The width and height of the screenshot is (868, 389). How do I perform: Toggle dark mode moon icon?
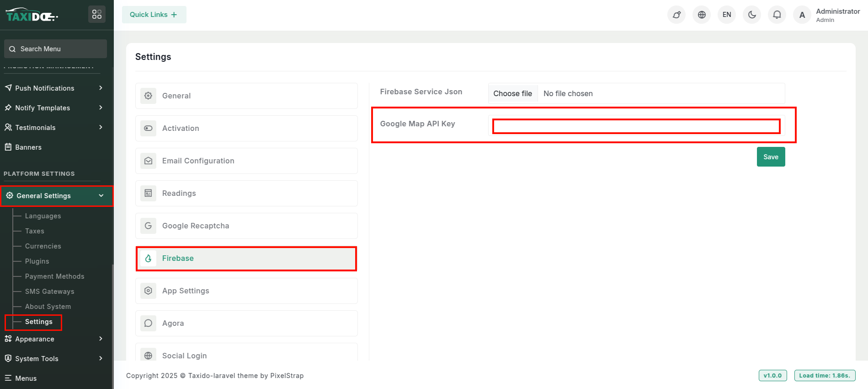[752, 15]
